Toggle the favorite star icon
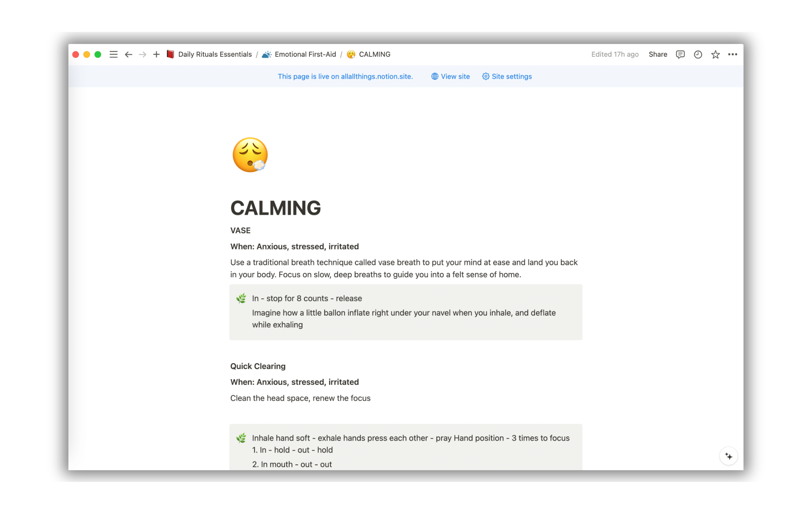 click(x=715, y=54)
